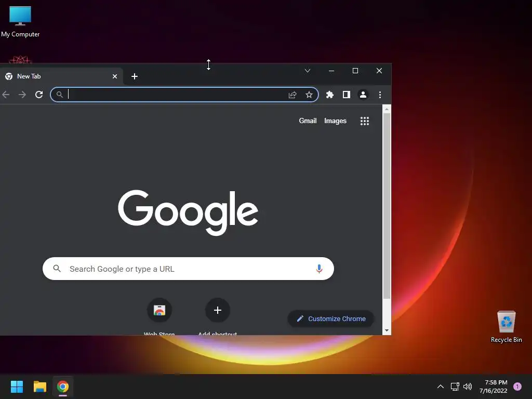
Task: Click the Add shortcut plus tile
Action: tap(218, 310)
